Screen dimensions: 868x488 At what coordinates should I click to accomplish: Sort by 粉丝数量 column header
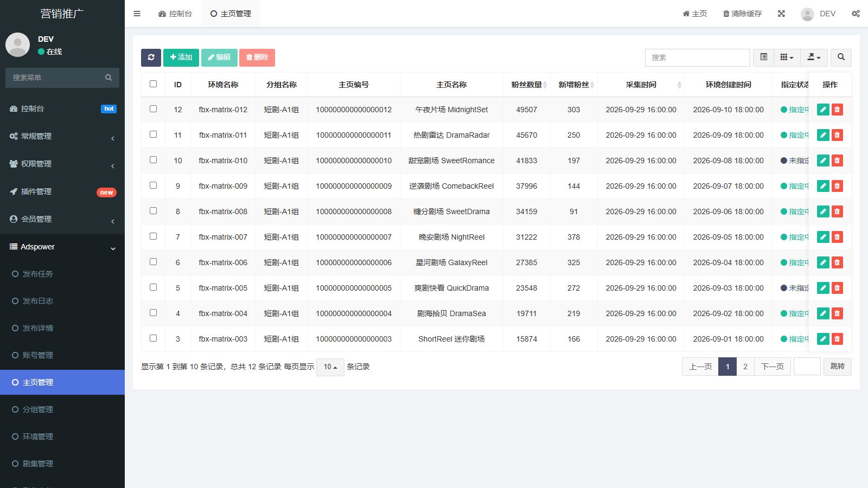coord(527,85)
